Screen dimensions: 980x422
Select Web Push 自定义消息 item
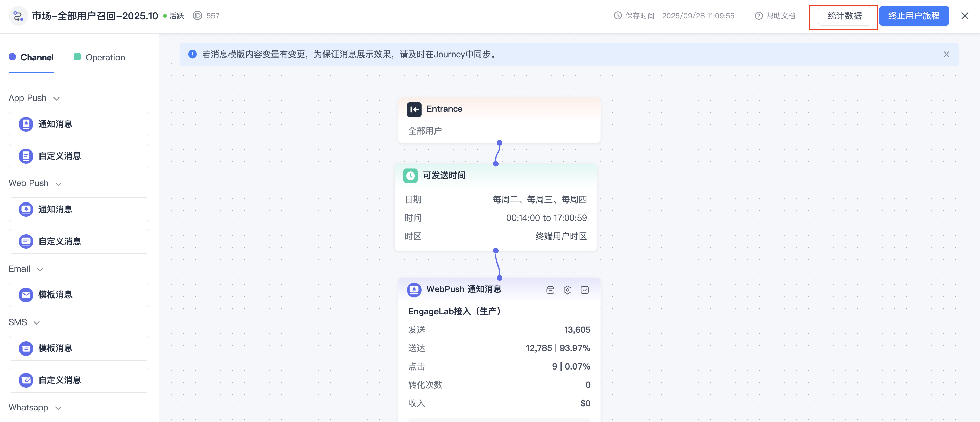[79, 241]
